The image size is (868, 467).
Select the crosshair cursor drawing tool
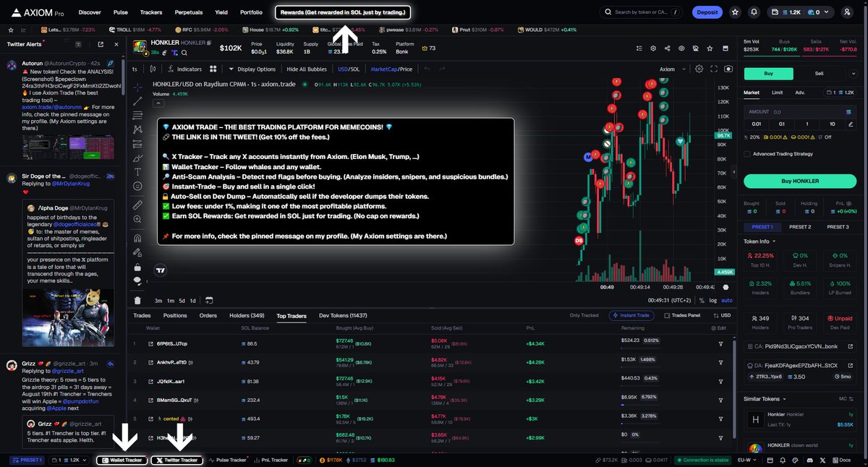point(138,87)
